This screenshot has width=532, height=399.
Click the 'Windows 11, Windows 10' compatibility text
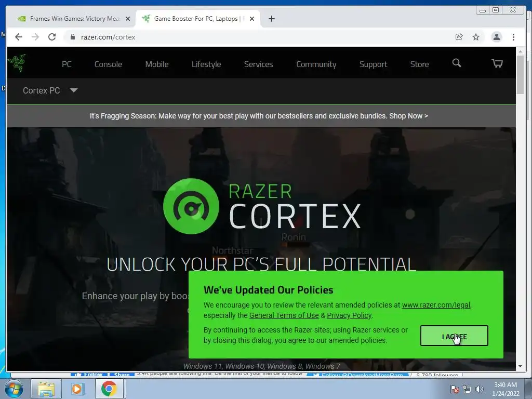[x=262, y=366]
